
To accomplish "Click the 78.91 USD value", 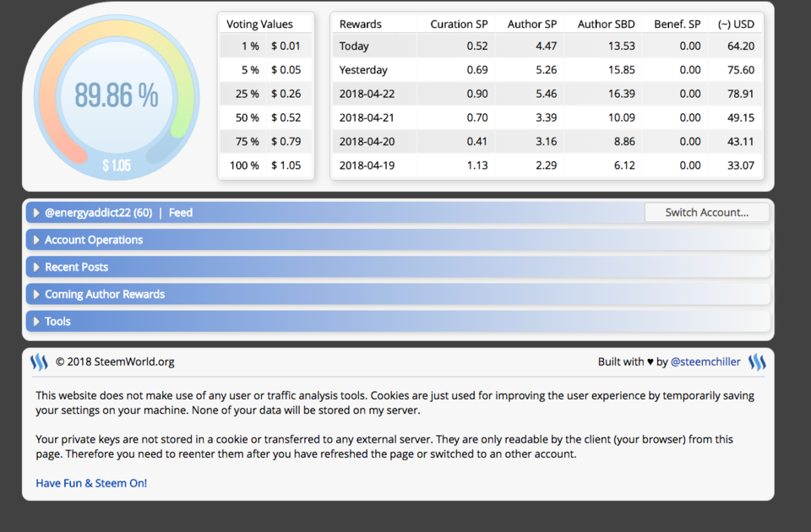I will tap(741, 94).
